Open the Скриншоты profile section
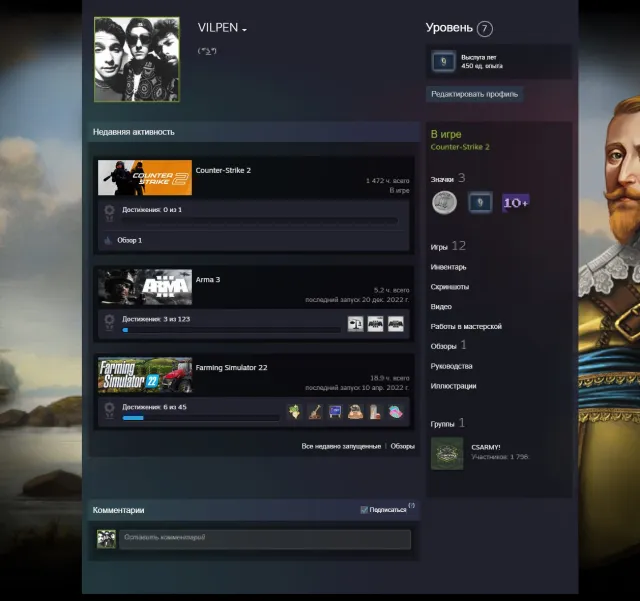 449,287
